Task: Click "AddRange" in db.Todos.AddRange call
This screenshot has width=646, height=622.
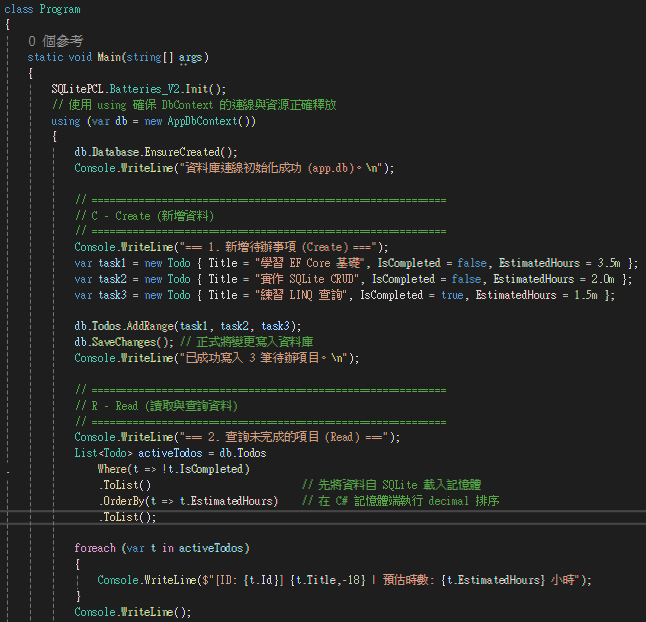Action: (x=150, y=326)
